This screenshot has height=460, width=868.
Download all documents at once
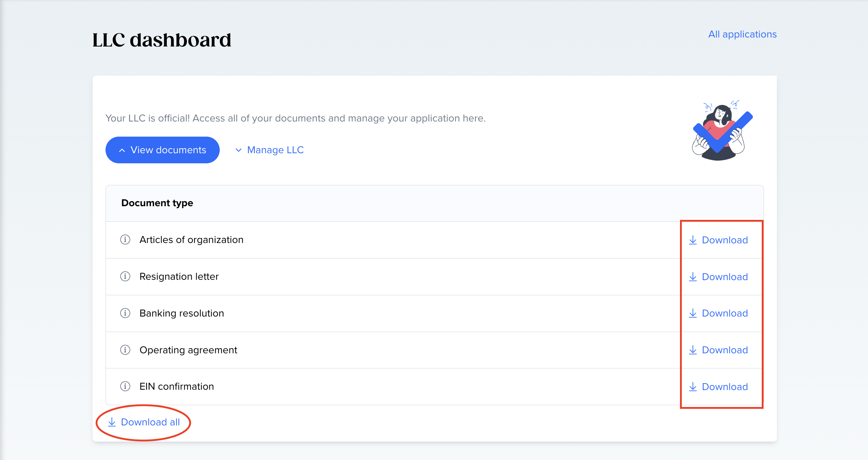[144, 422]
